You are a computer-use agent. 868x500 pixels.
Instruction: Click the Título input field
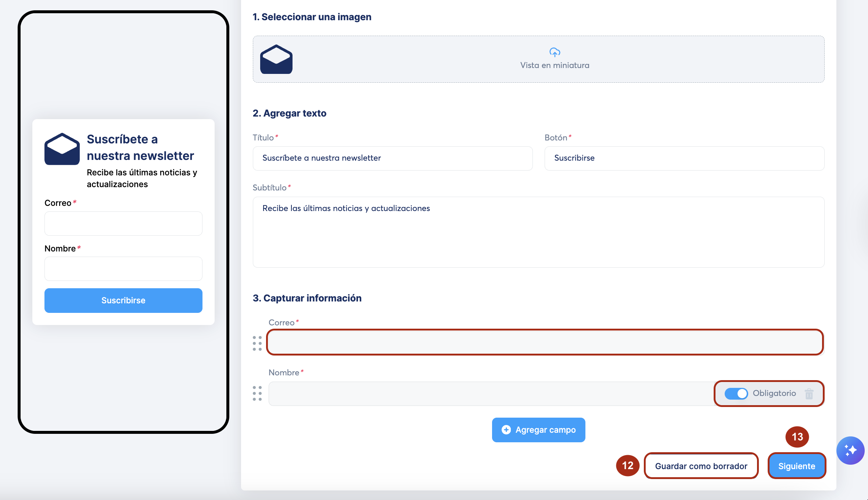pyautogui.click(x=392, y=158)
